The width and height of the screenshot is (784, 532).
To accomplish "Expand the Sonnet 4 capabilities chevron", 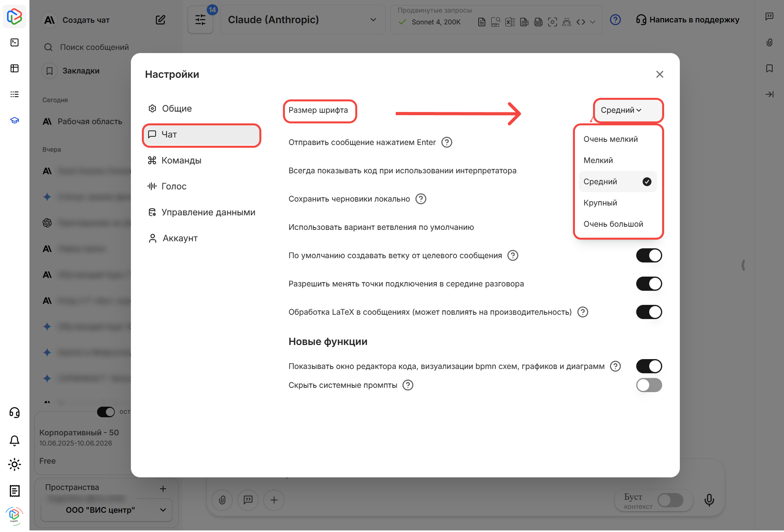I will [593, 22].
